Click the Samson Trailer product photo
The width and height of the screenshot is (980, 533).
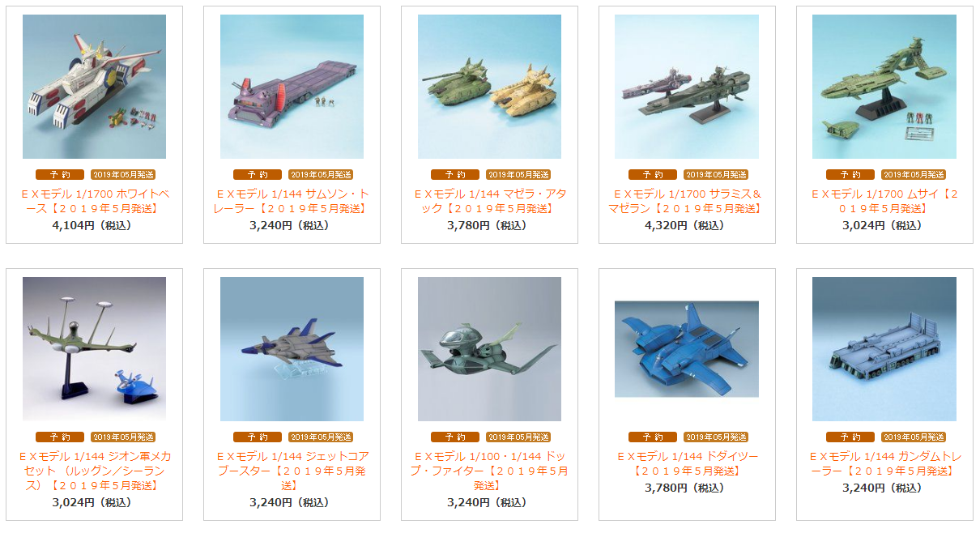[292, 87]
